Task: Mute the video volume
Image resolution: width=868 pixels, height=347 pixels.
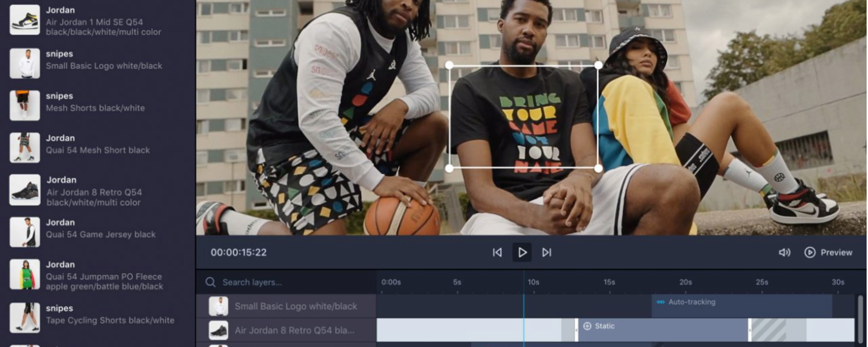Action: click(784, 253)
